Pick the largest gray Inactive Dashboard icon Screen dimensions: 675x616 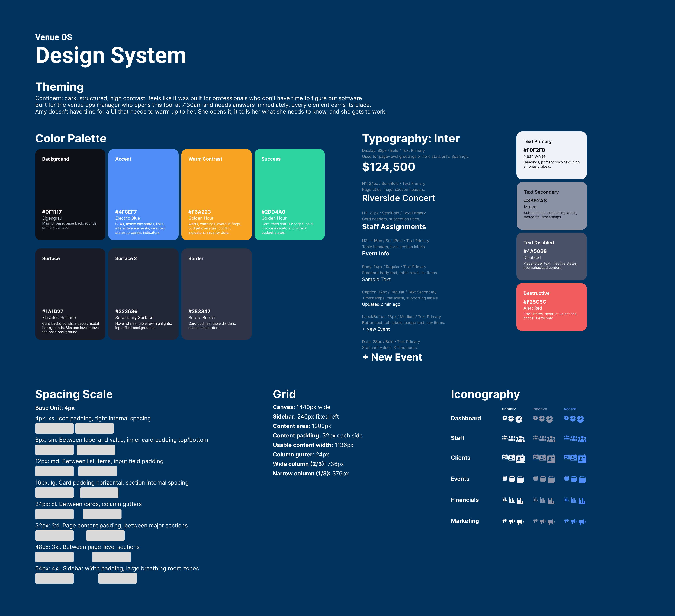click(x=549, y=419)
